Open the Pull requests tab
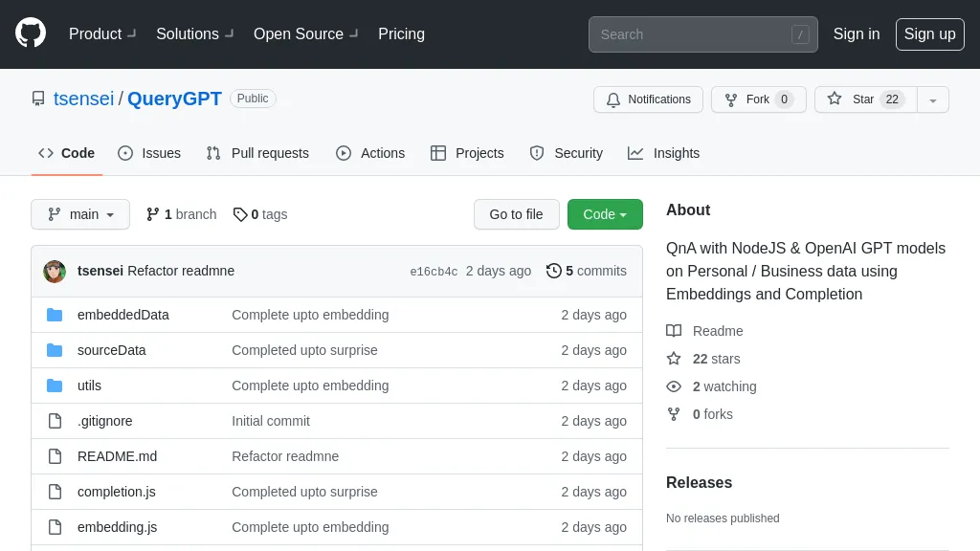980x551 pixels. pyautogui.click(x=257, y=153)
